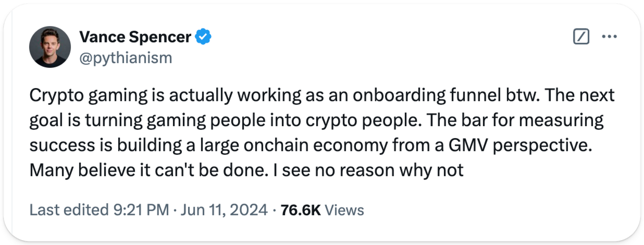The image size is (644, 245).
Task: Click the Jun 11, 2024 date
Action: point(224,210)
